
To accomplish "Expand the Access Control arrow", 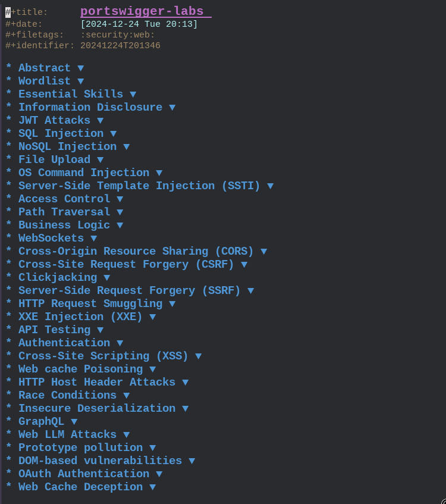I will (120, 199).
